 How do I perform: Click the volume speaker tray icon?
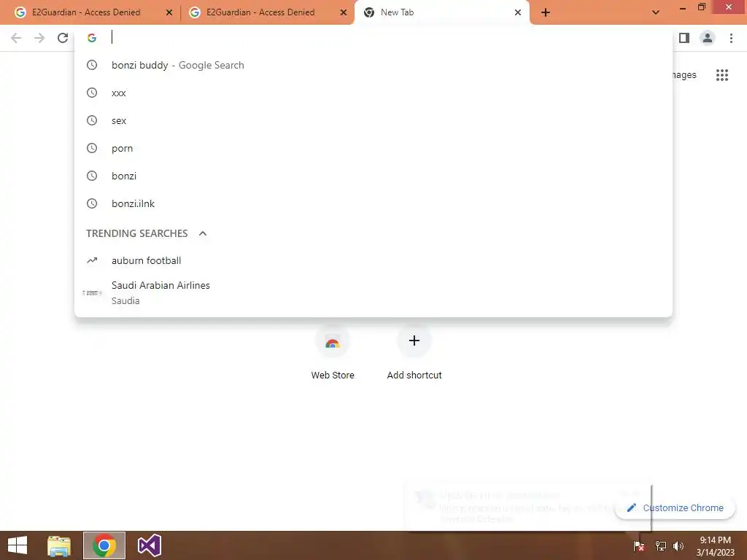678,545
